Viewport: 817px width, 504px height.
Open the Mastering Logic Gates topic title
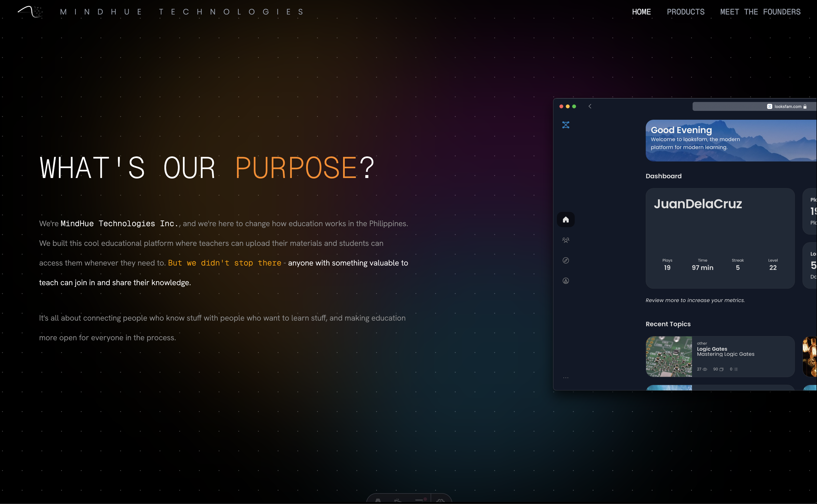pyautogui.click(x=726, y=354)
